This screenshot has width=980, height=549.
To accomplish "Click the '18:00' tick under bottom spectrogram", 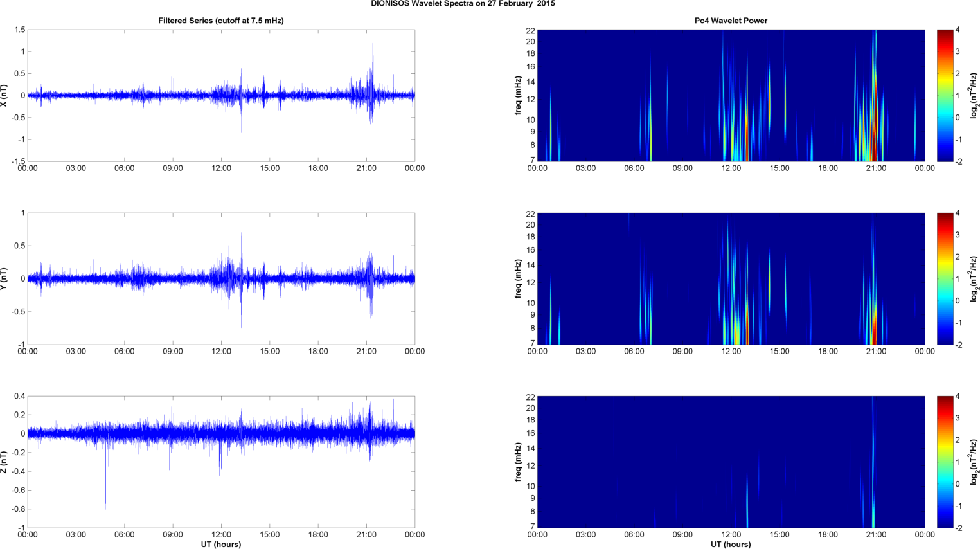I will click(828, 534).
